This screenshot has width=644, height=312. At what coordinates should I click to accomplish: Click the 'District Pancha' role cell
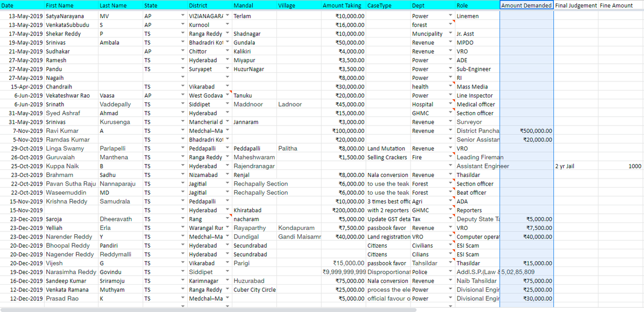(477, 131)
